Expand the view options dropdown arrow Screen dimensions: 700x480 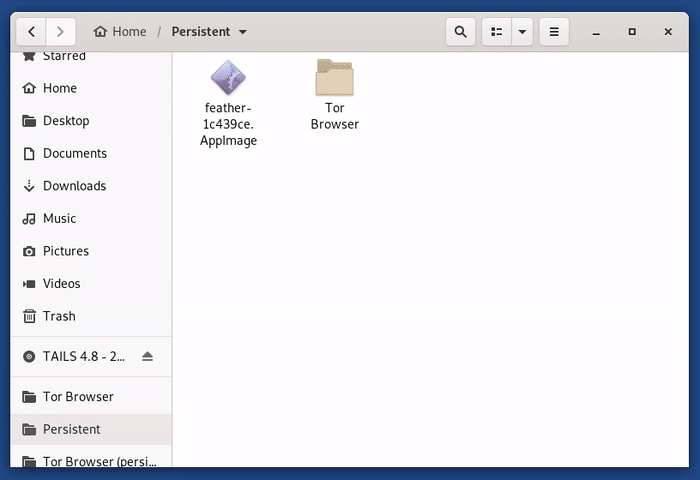522,32
